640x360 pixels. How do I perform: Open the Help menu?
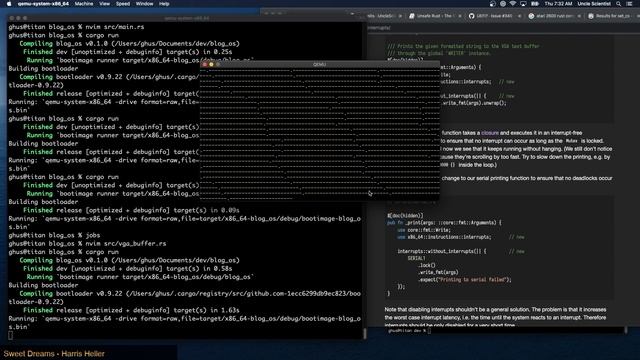[164, 4]
